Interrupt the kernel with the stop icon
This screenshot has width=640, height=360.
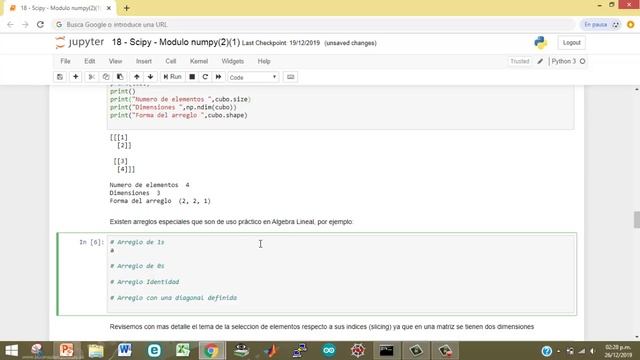click(192, 77)
